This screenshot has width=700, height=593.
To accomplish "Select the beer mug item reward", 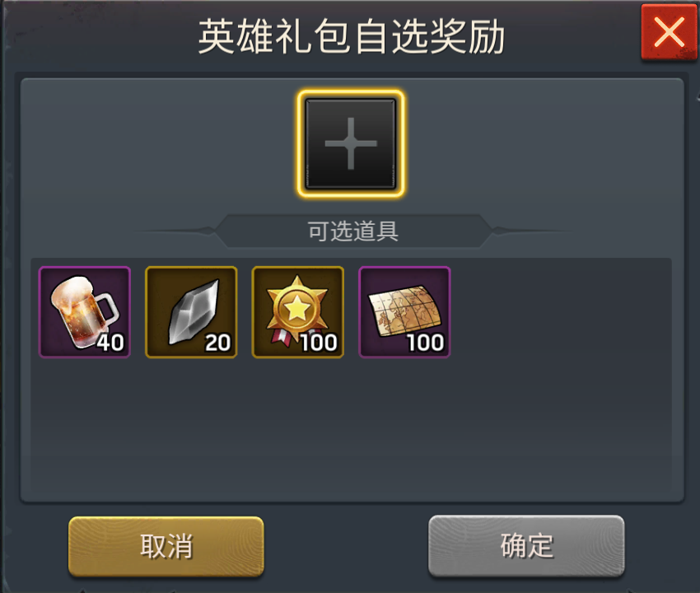I will tap(84, 312).
